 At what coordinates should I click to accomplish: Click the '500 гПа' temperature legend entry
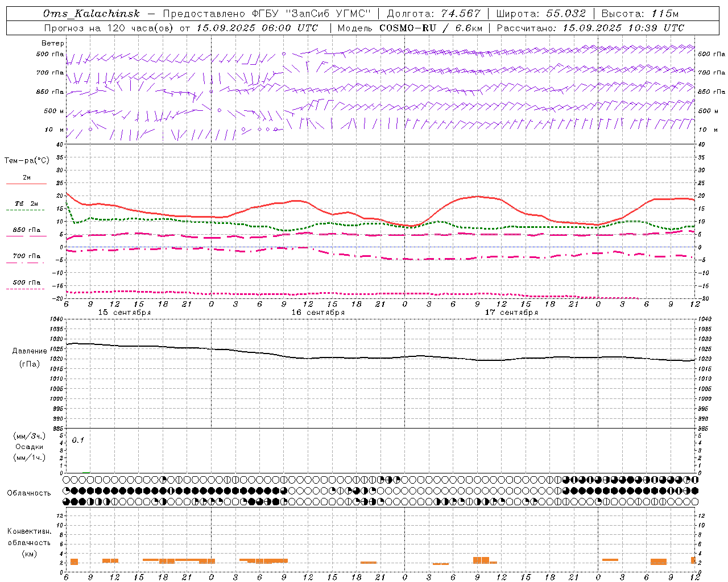click(x=27, y=282)
